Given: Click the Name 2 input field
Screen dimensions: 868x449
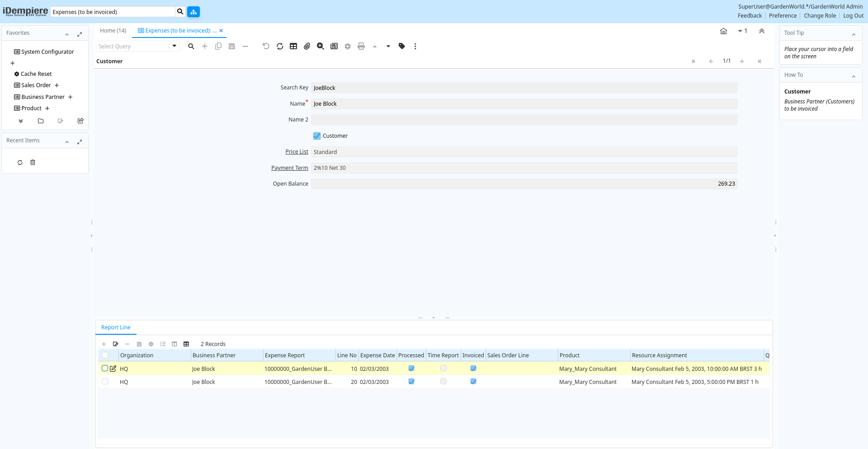Looking at the screenshot, I should pyautogui.click(x=524, y=120).
